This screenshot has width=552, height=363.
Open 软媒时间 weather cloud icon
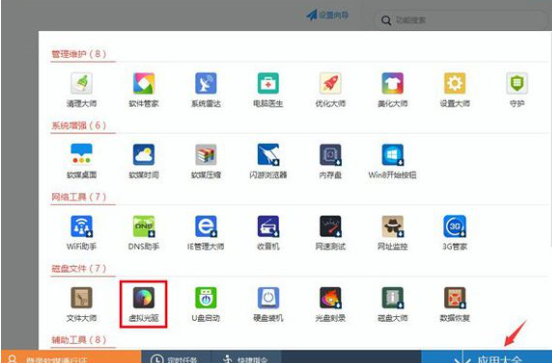click(x=144, y=155)
